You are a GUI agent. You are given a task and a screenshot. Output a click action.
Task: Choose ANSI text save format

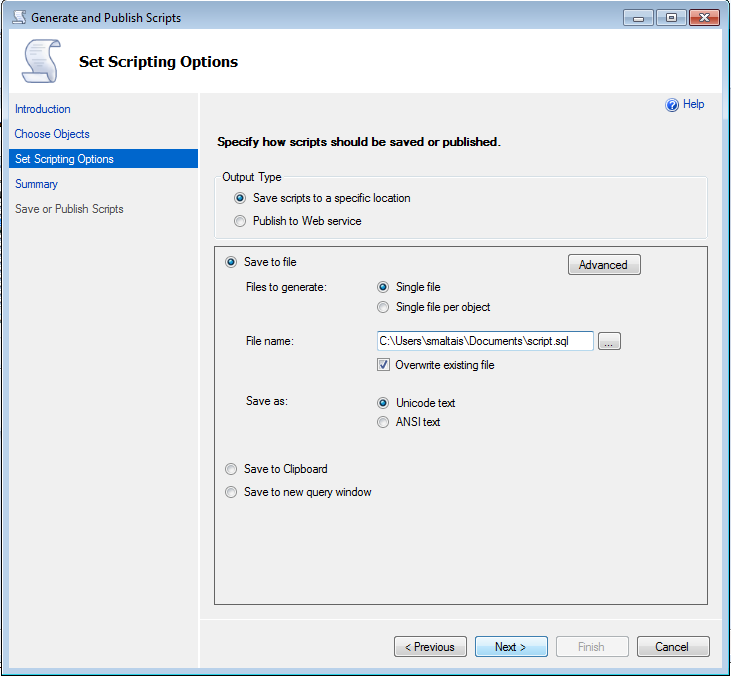383,422
